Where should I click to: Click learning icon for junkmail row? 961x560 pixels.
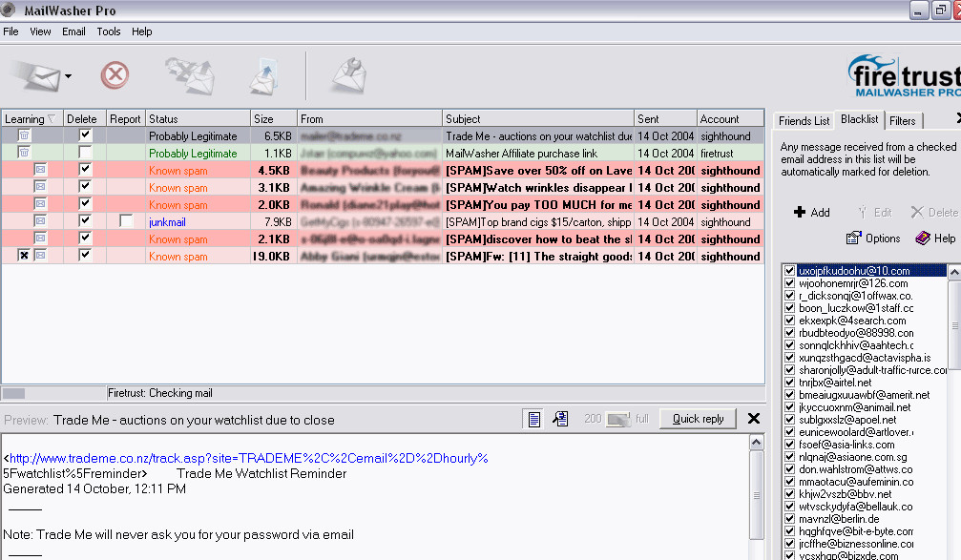(40, 221)
